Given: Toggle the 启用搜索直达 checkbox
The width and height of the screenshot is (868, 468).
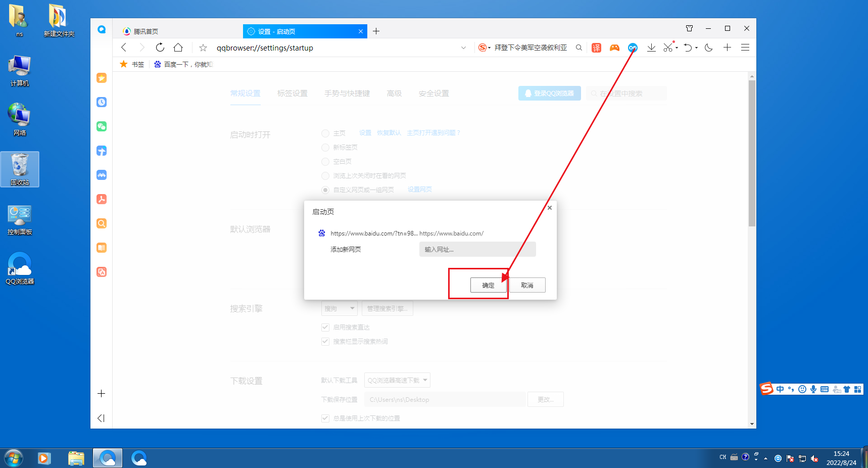Looking at the screenshot, I should click(x=325, y=327).
